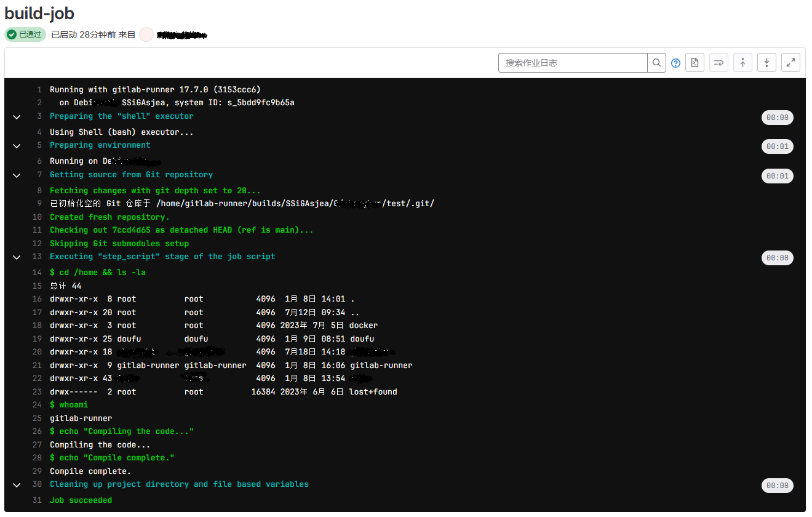
Task: Click "Skipping Git submodules setup" line
Action: pos(119,244)
